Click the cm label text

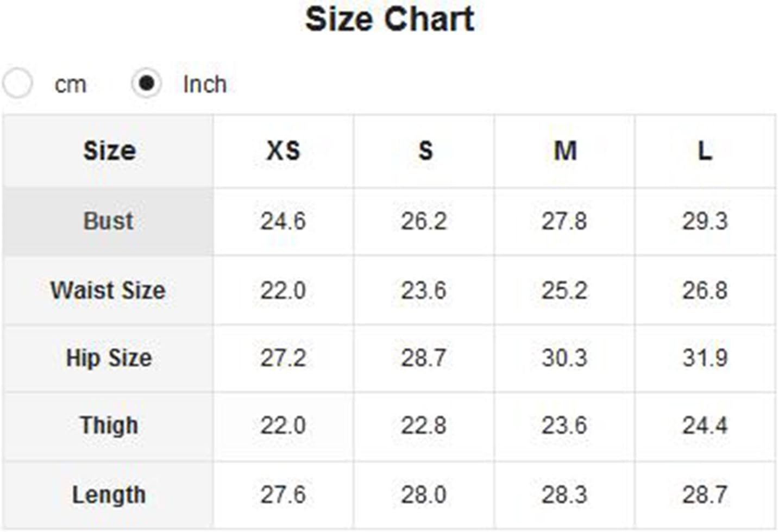click(x=71, y=85)
